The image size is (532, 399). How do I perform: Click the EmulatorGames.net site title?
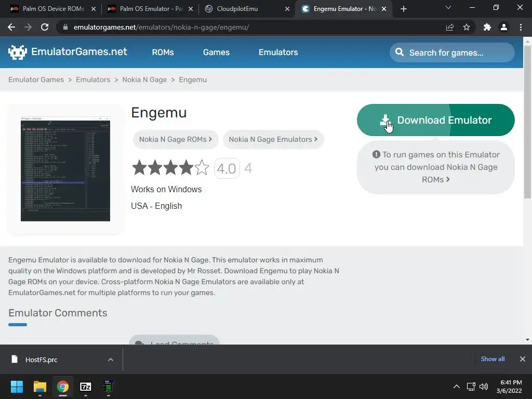tap(79, 51)
